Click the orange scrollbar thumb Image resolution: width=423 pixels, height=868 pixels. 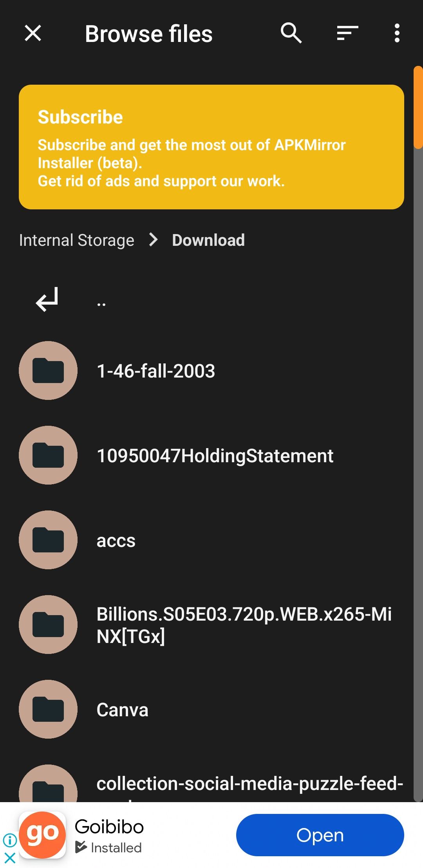(x=418, y=107)
